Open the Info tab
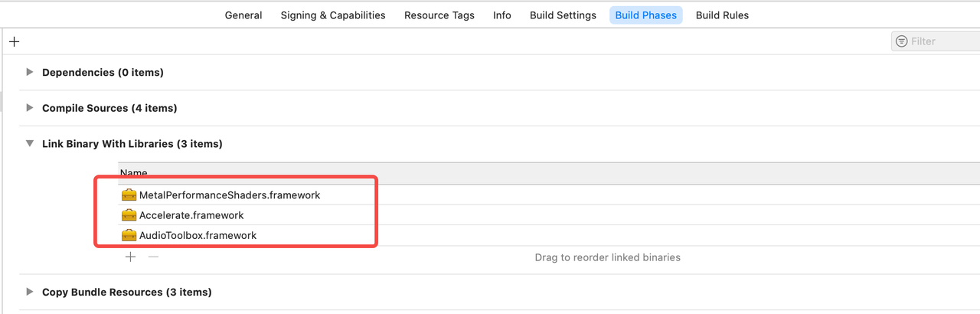The image size is (980, 314). click(502, 15)
